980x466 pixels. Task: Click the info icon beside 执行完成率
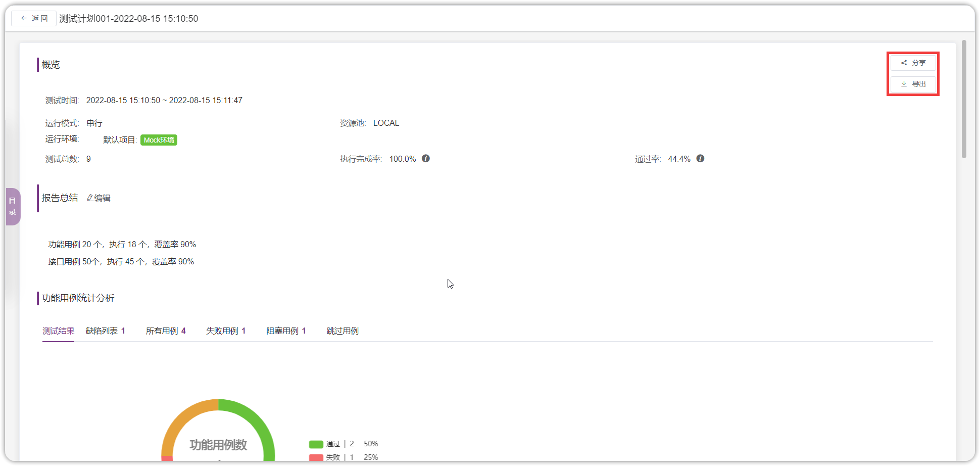coord(426,159)
